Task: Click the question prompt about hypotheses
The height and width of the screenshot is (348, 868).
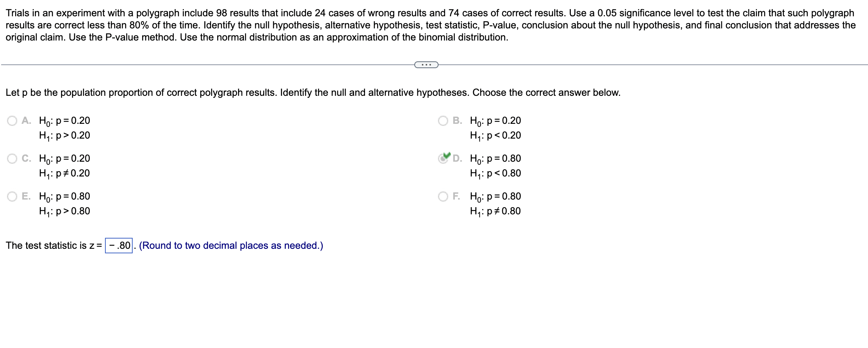Action: [313, 92]
